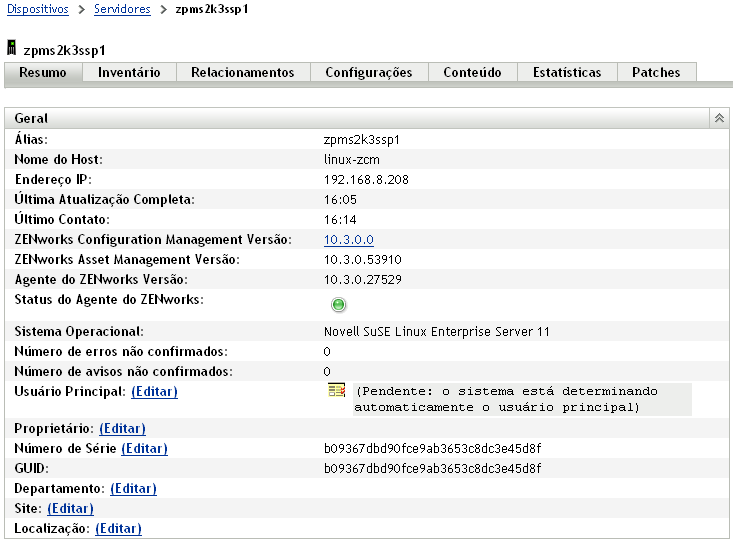Go back to Servidores breadcrumb link
Image resolution: width=733 pixels, height=543 pixels.
pos(122,9)
